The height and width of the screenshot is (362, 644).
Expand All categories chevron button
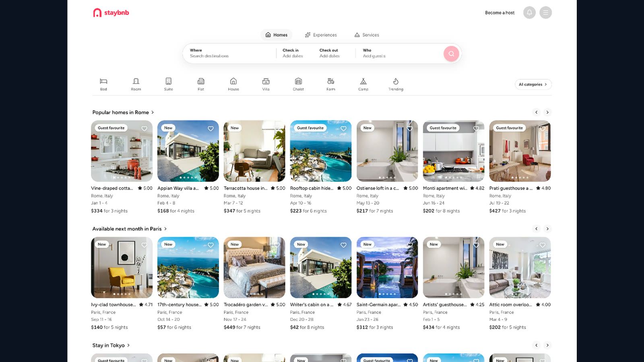pyautogui.click(x=533, y=84)
